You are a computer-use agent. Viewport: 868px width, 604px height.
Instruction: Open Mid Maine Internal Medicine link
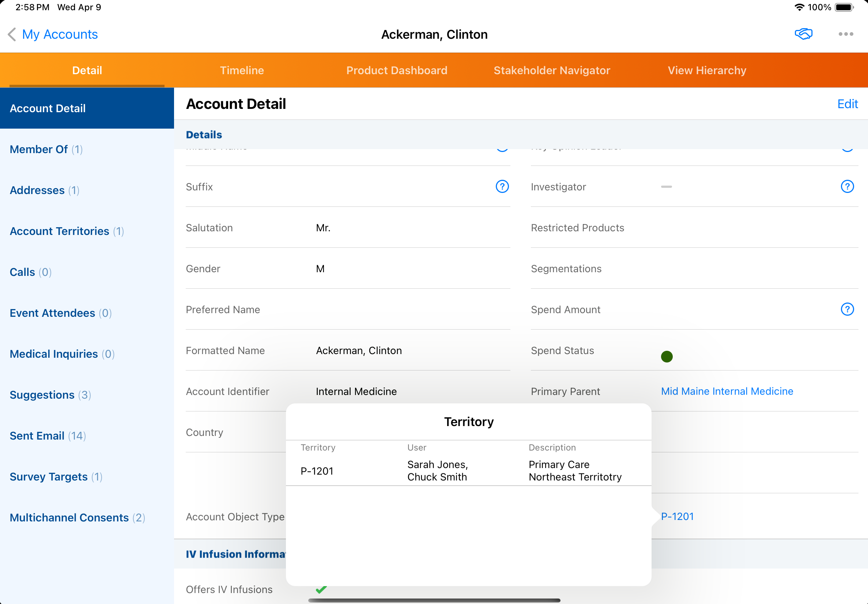(727, 391)
